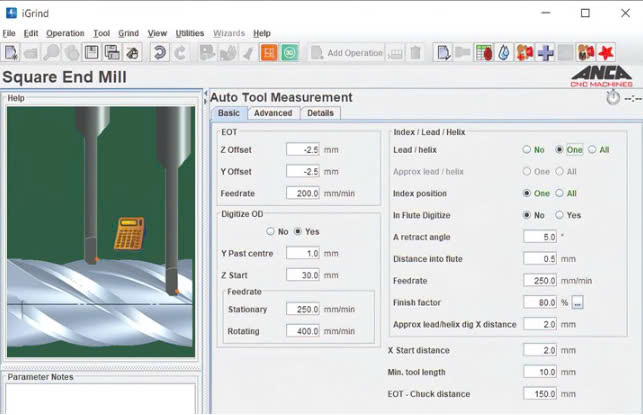Open the Operation menu
The height and width of the screenshot is (415, 643).
tap(65, 33)
